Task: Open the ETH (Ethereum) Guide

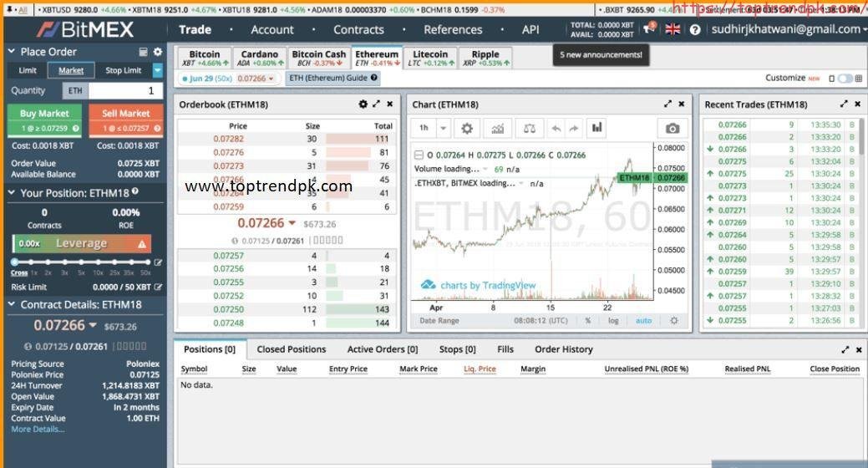Action: click(333, 78)
